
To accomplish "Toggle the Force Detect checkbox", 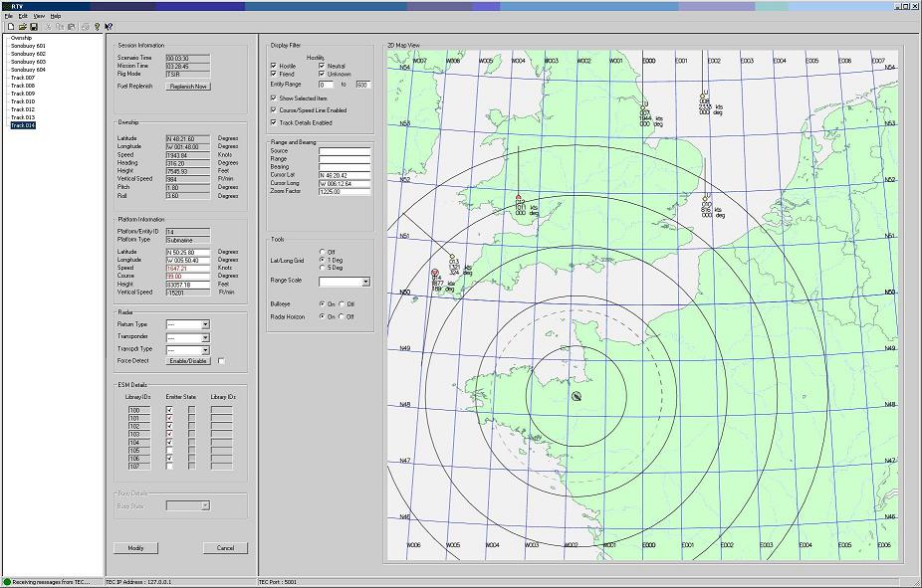I will point(221,361).
